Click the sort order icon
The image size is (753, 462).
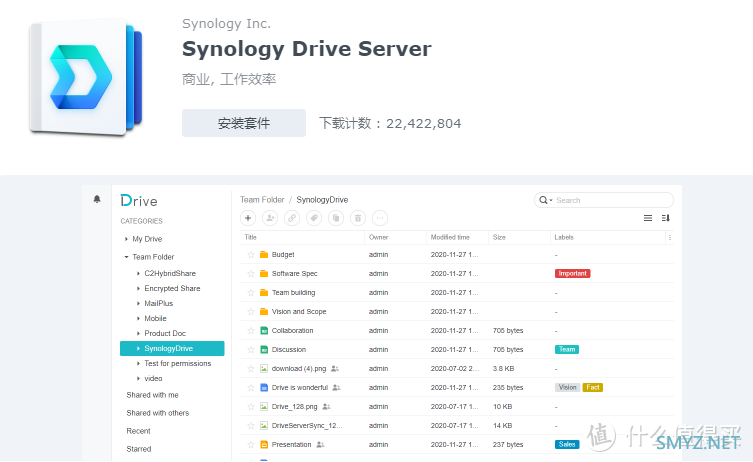[666, 218]
